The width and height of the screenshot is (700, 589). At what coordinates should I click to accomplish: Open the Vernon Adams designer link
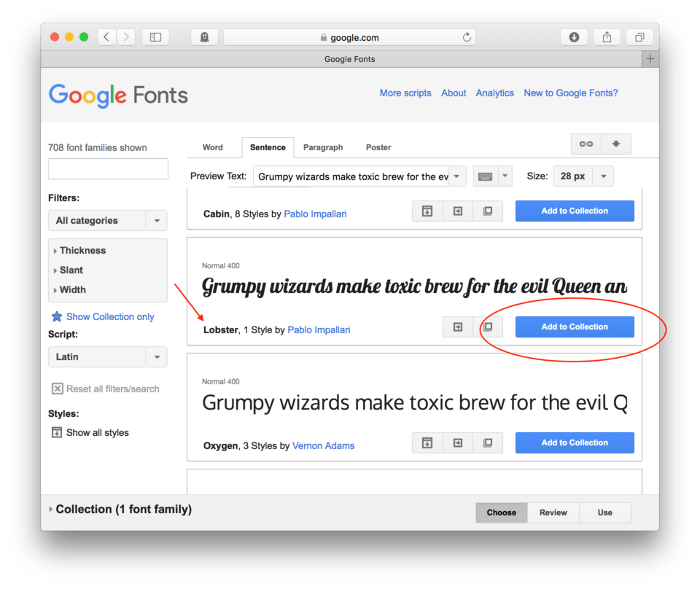323,446
